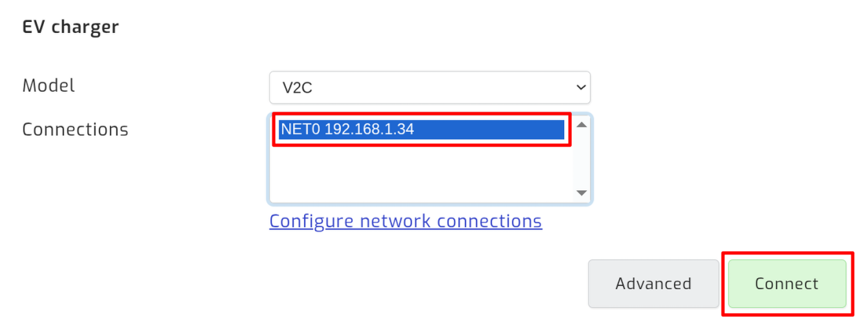Screen dimensions: 868x333
Task: Click the green Connect button
Action: click(787, 284)
